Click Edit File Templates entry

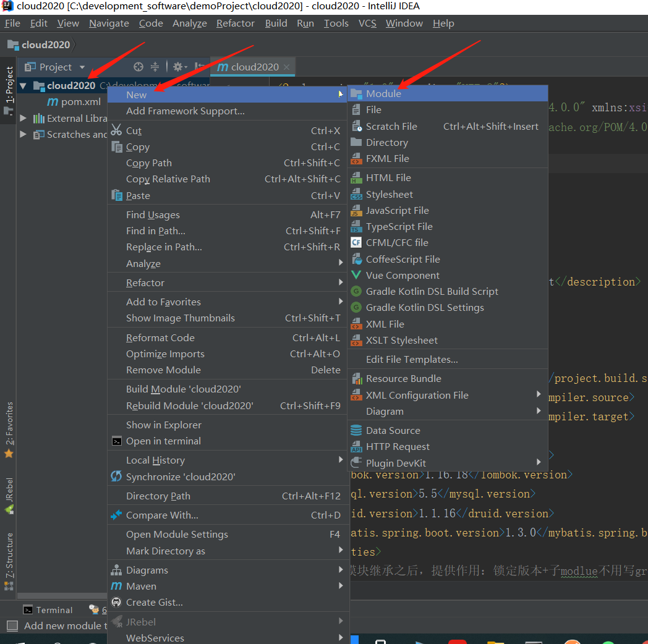click(448, 359)
